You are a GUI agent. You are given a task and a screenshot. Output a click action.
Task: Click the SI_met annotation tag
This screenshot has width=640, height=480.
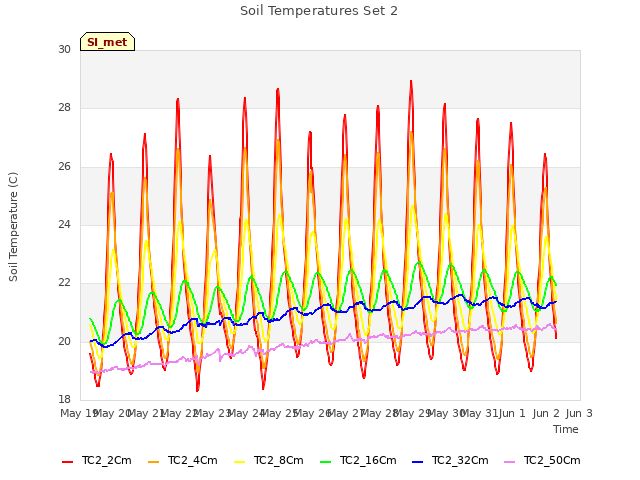pyautogui.click(x=107, y=42)
